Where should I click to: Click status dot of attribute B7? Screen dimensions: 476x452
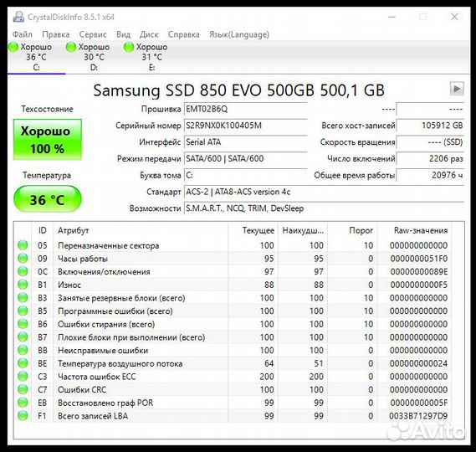point(23,337)
